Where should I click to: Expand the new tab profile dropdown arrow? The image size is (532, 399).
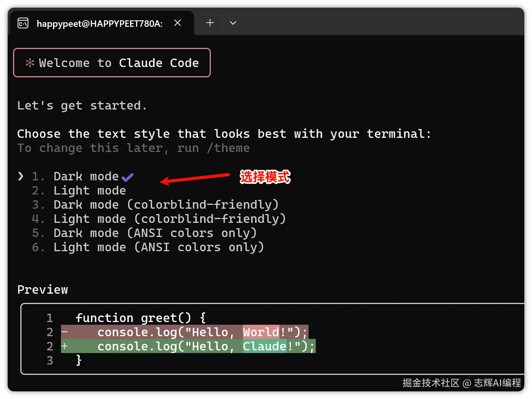[233, 23]
